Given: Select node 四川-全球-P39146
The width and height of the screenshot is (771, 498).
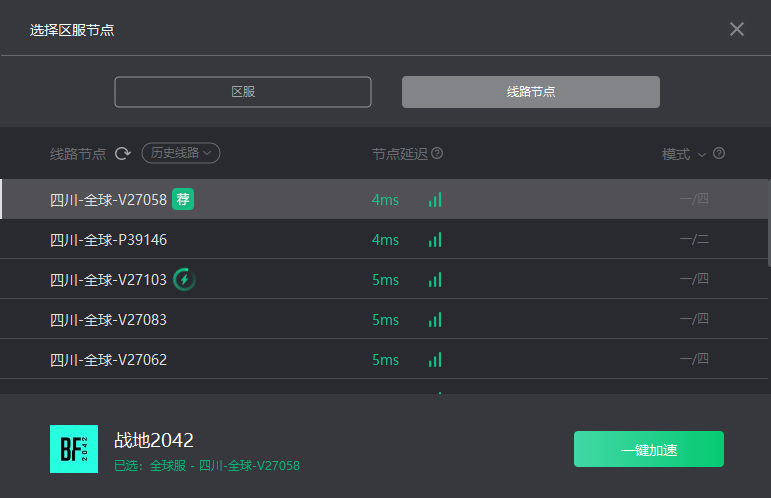Looking at the screenshot, I should tap(384, 239).
